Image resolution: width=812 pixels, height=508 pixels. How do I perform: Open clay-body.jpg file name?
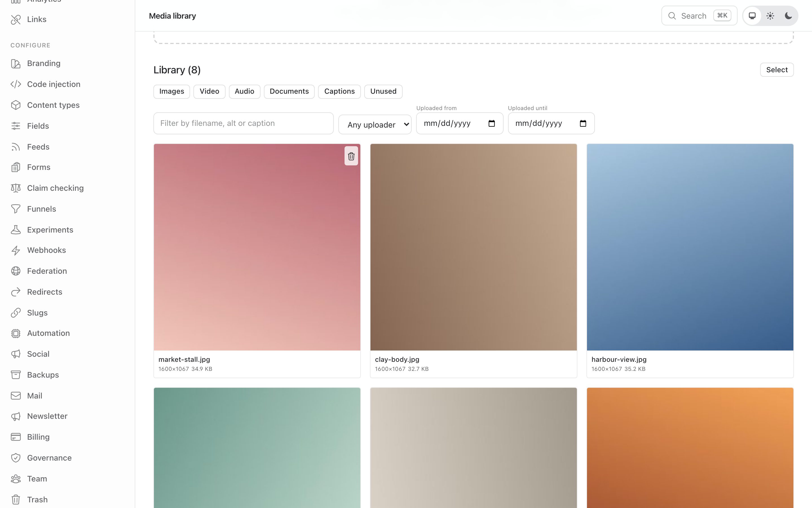[x=397, y=360]
